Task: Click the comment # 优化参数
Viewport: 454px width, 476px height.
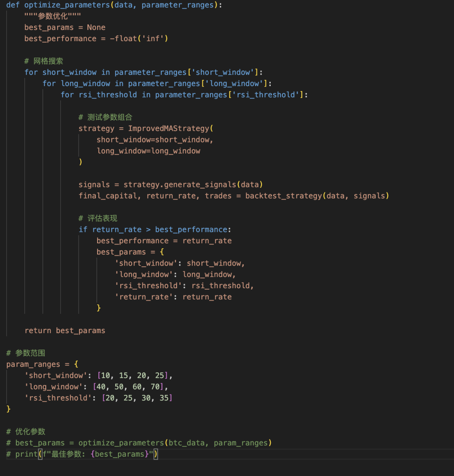Action: tap(26, 432)
